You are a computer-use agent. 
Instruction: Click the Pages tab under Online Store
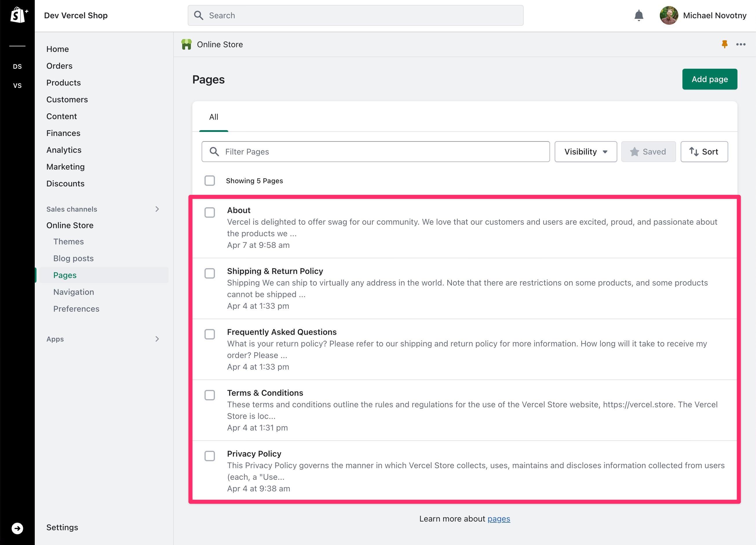coord(64,274)
